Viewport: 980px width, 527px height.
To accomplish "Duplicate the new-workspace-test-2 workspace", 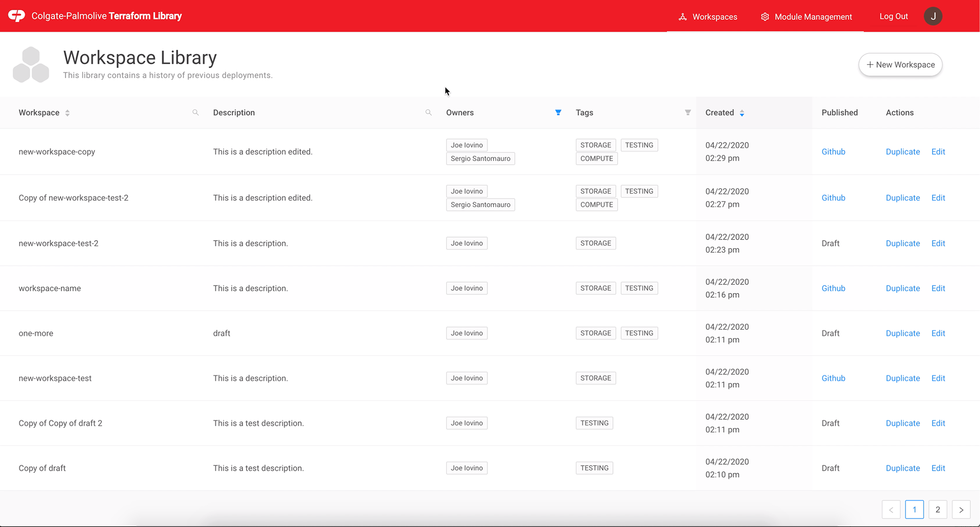I will click(903, 244).
